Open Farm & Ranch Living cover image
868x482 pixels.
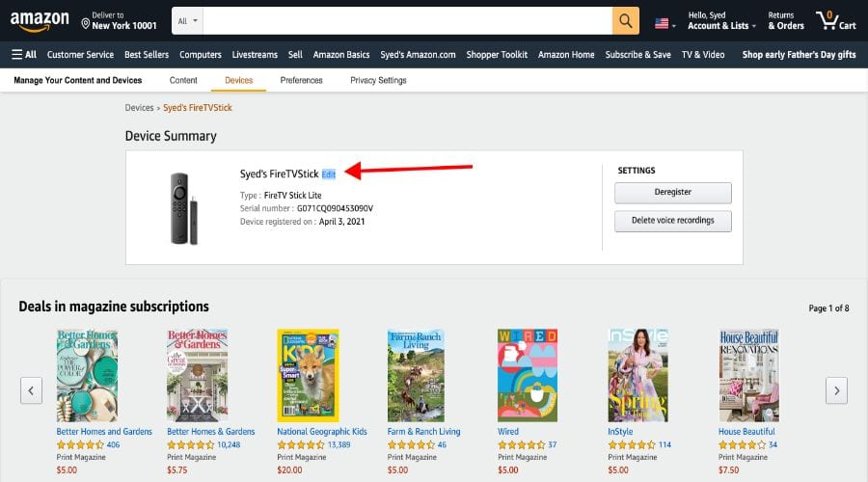tap(416, 375)
